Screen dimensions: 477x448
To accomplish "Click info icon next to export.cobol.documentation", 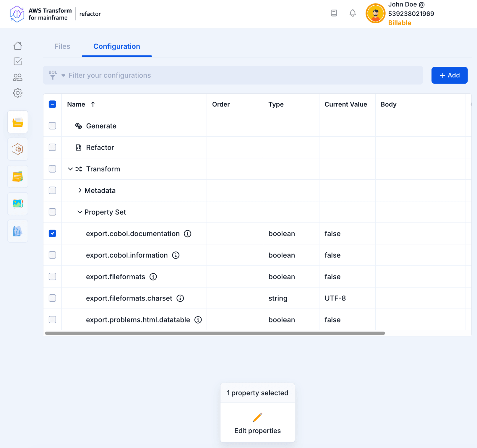I will tap(188, 234).
